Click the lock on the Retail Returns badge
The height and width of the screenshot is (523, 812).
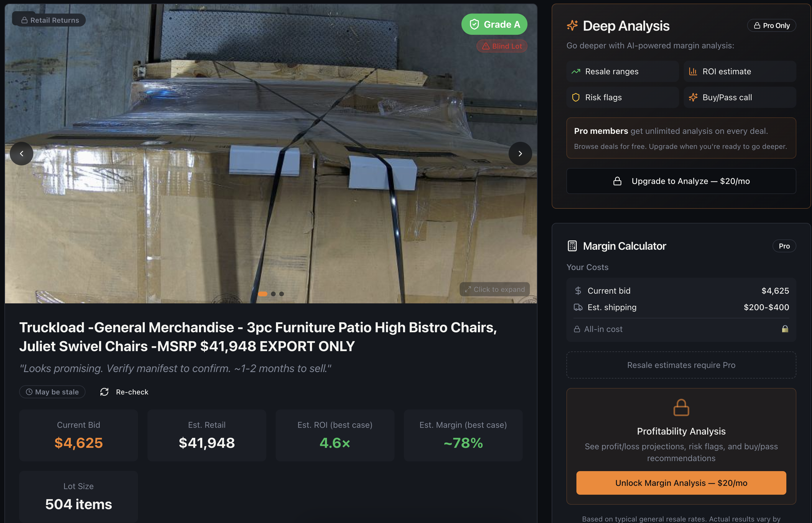pos(24,20)
